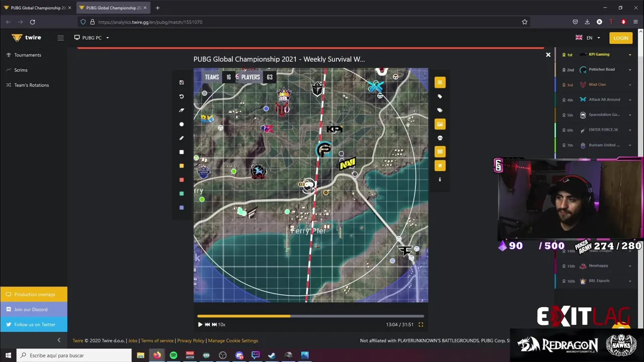Open the EN language dropdown
This screenshot has width=644, height=362.
tap(588, 38)
